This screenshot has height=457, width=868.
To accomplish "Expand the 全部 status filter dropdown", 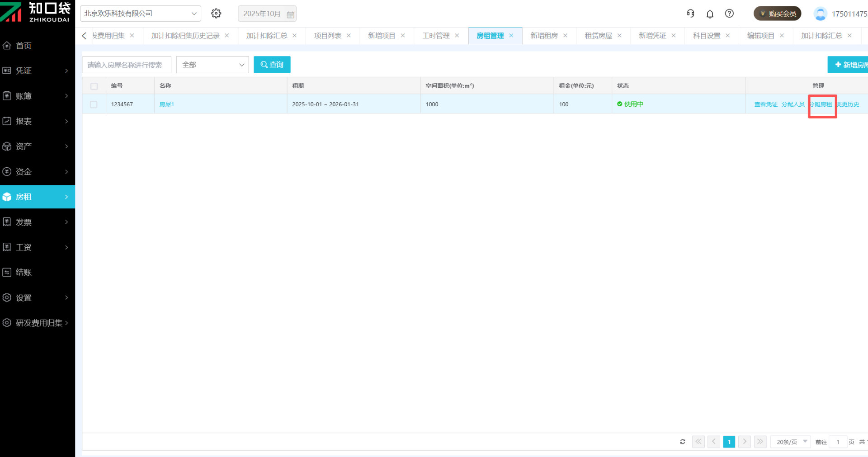I will coord(212,65).
